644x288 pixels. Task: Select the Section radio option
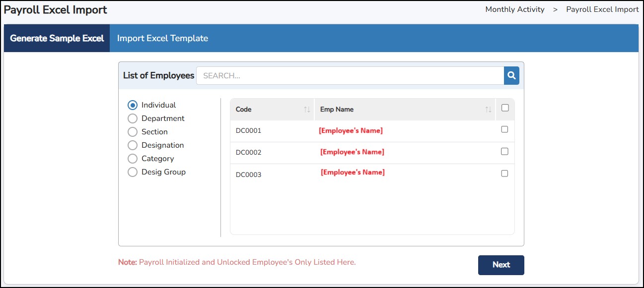pos(133,132)
